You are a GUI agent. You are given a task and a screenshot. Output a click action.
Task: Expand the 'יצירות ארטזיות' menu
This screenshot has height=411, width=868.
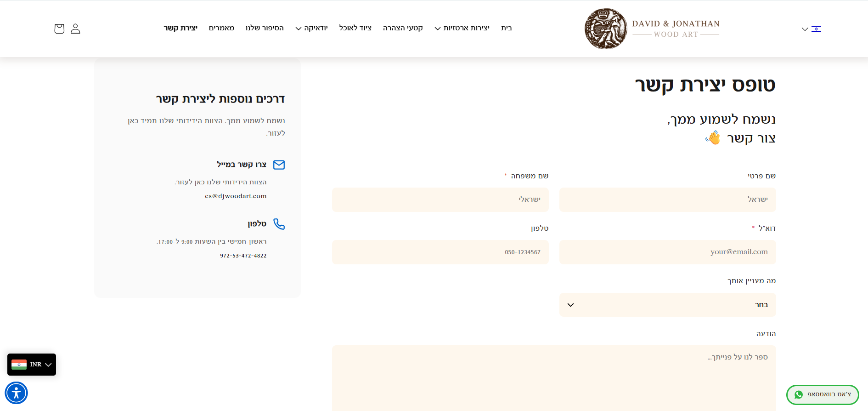click(x=462, y=28)
